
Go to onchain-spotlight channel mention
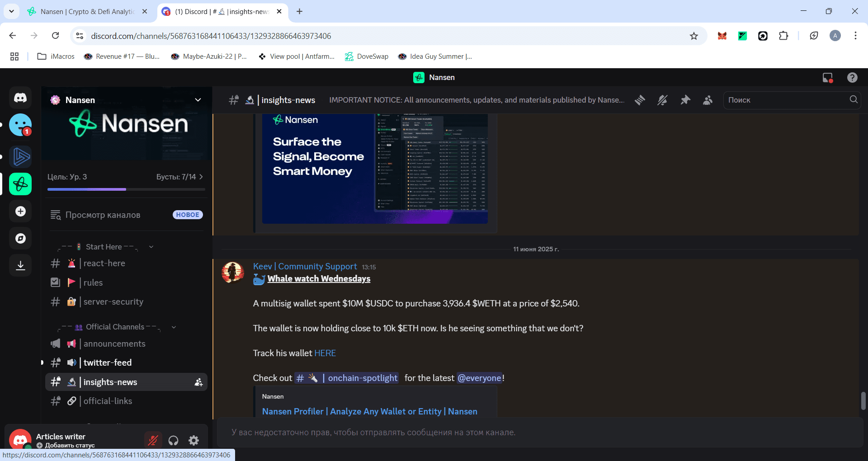[346, 378]
